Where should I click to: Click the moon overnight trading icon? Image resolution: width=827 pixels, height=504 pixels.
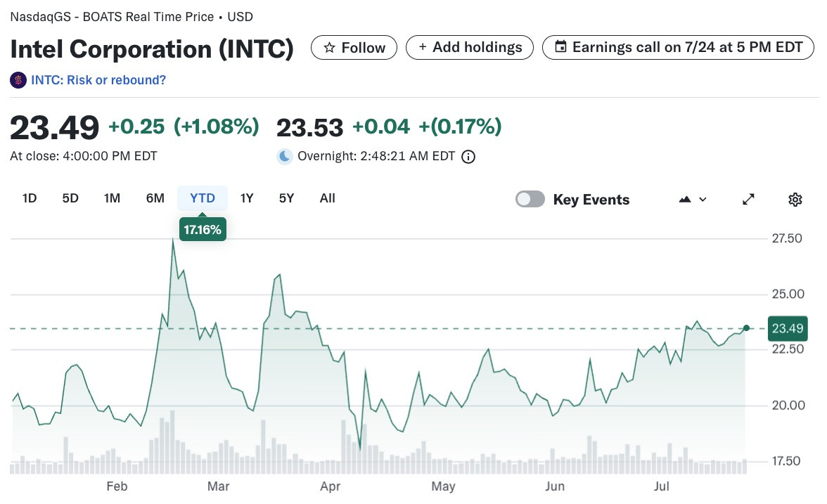click(285, 157)
